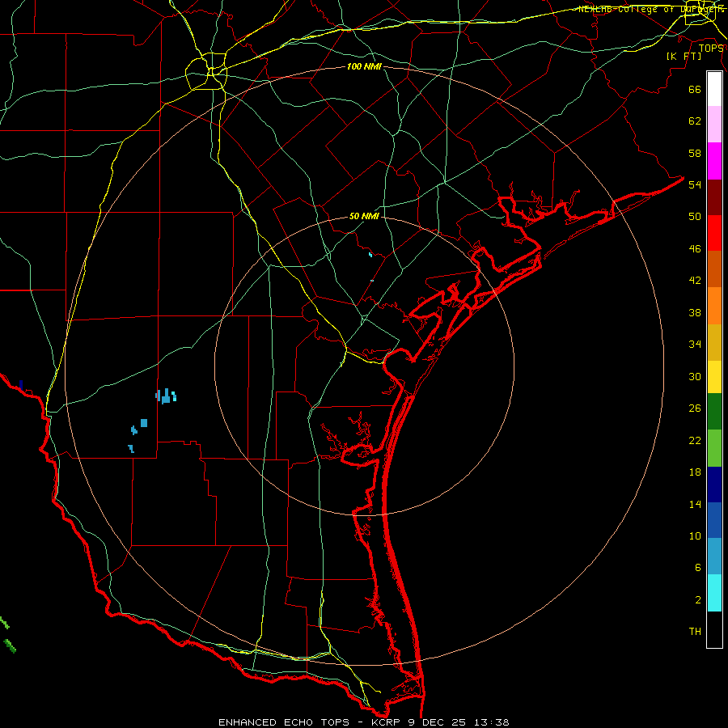Image resolution: width=728 pixels, height=728 pixels.
Task: Click the "50 NMI" range ring label
Action: coord(364,216)
